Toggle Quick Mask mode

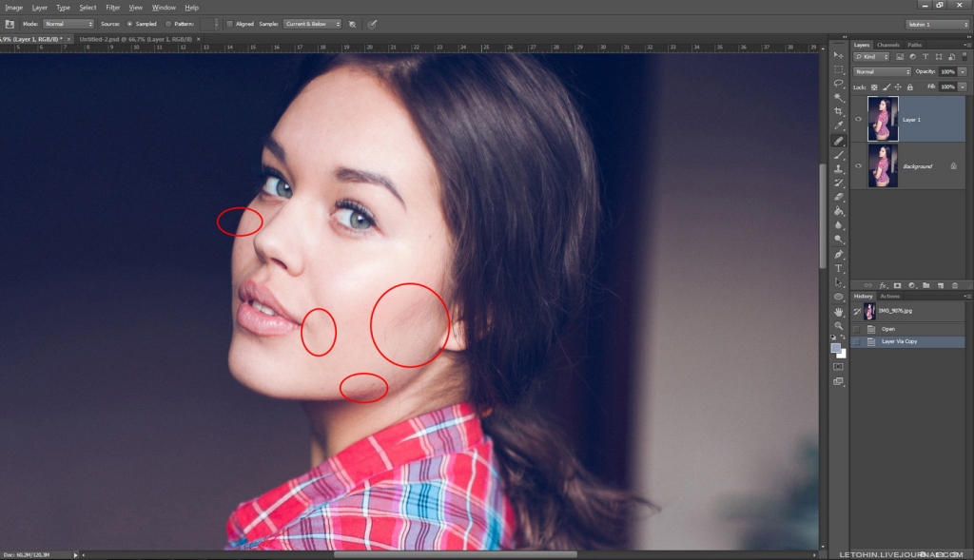[839, 367]
